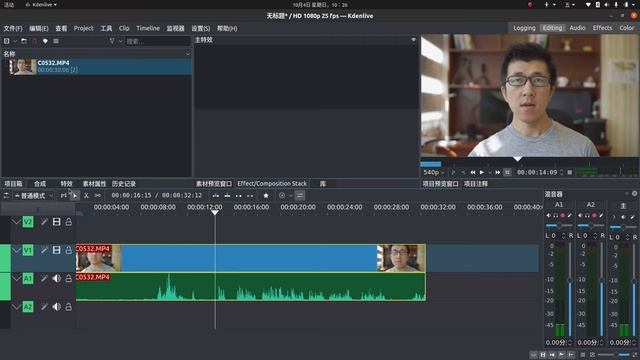Switch to the 项目注释 tab

[x=476, y=184]
